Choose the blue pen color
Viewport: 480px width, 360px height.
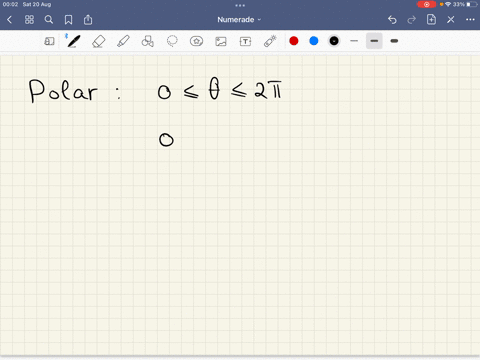[314, 41]
